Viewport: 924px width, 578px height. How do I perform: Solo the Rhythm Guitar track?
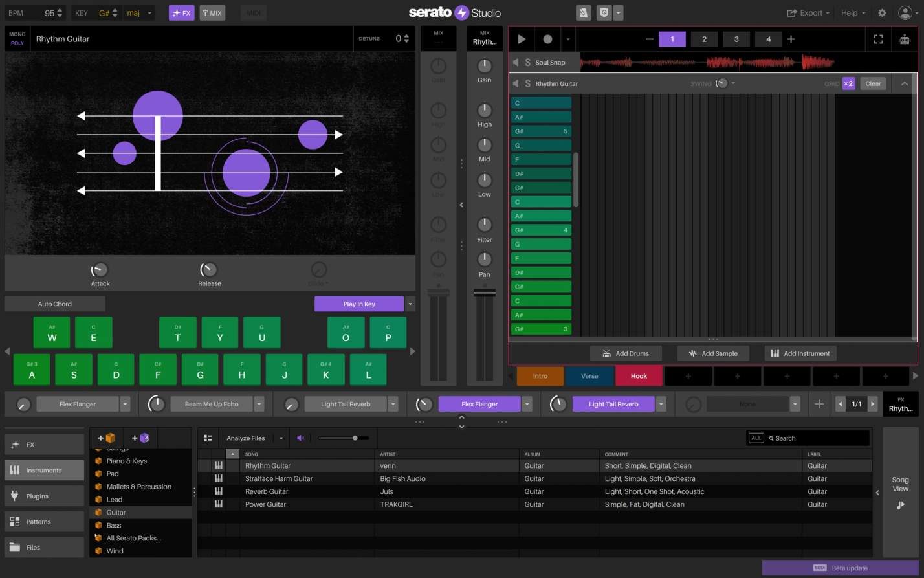pos(527,83)
